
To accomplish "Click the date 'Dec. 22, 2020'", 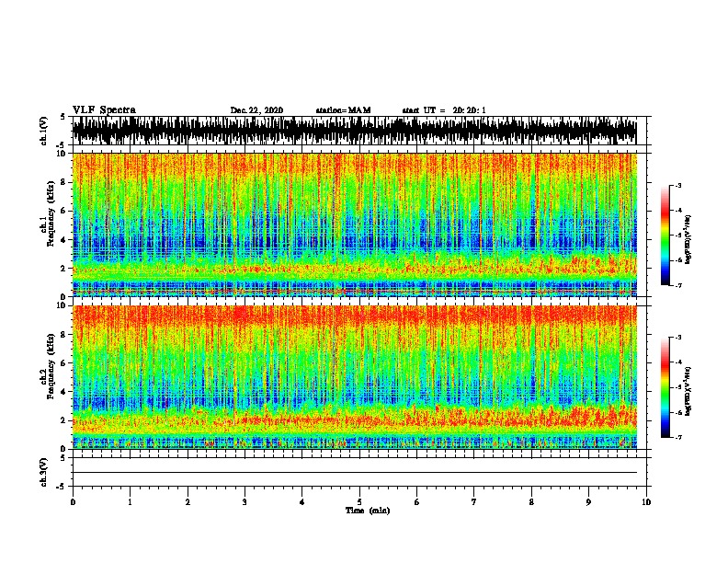I will pyautogui.click(x=256, y=110).
